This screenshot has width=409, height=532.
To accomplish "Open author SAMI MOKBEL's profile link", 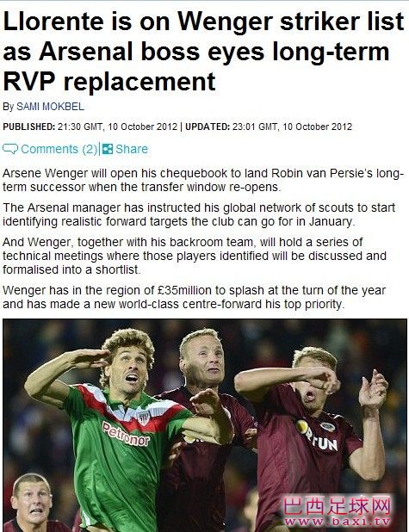I will [x=50, y=107].
